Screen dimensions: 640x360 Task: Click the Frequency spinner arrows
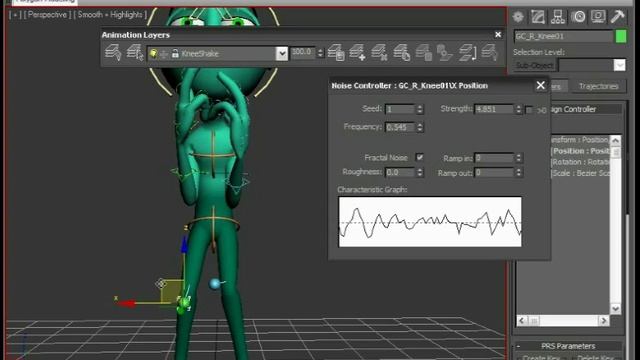(420, 127)
